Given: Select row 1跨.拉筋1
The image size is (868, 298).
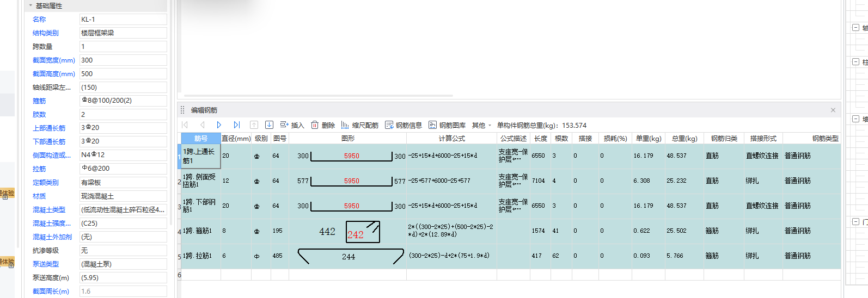Looking at the screenshot, I should point(200,256).
